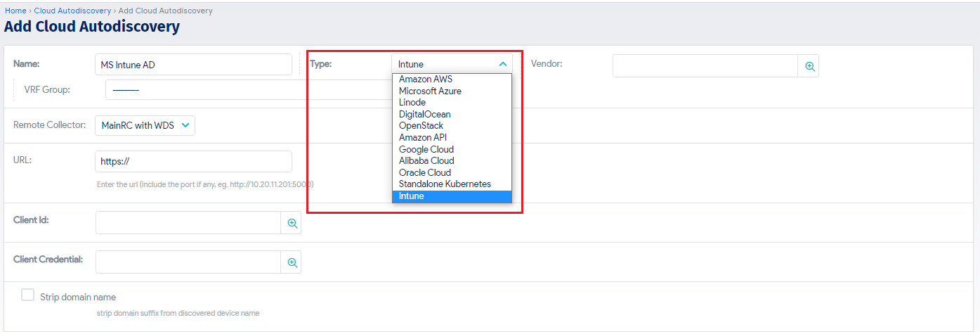Collapse the Type dropdown chevron
This screenshot has width=980, height=332.
coord(502,64)
